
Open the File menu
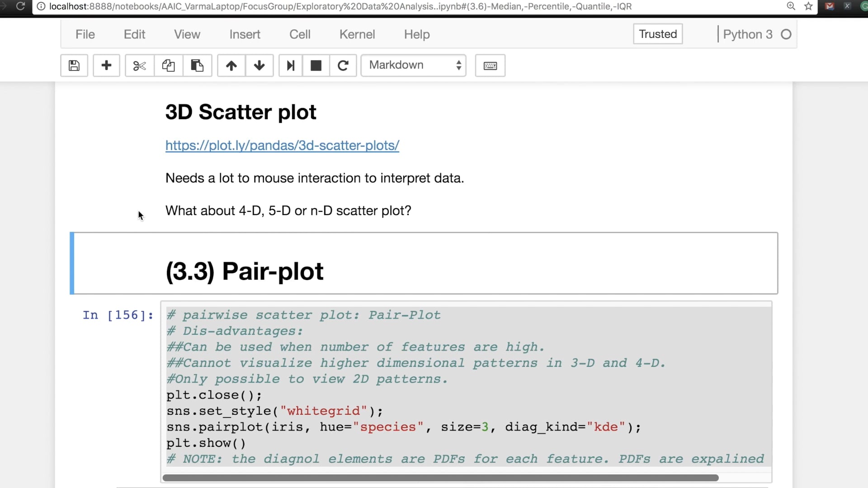[85, 34]
